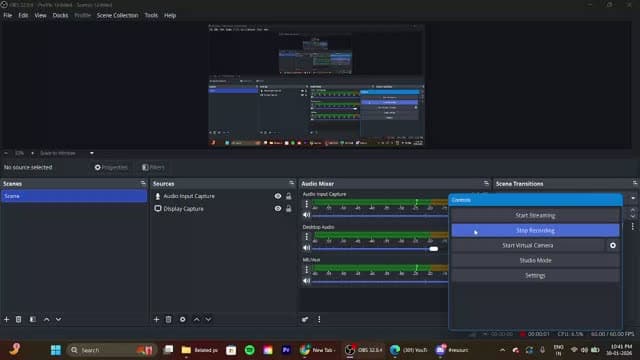
Task: Adjust the Mic/Aux volume slider
Action: 380,281
